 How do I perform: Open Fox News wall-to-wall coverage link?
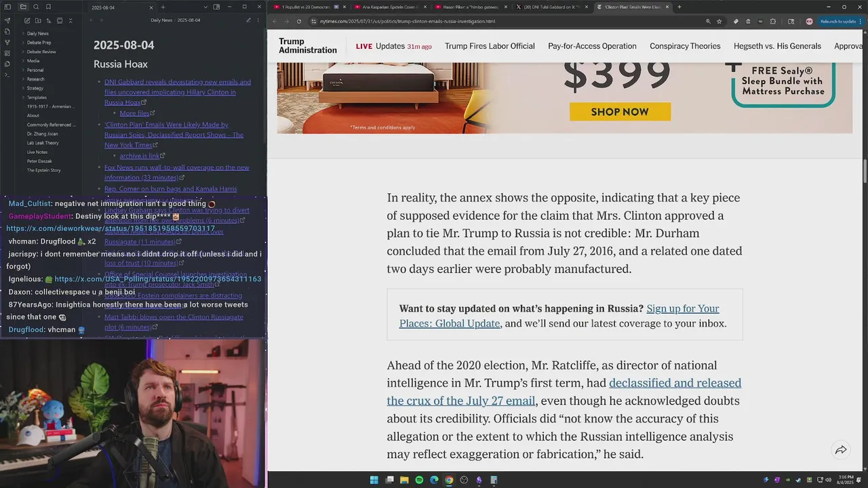[x=176, y=172]
